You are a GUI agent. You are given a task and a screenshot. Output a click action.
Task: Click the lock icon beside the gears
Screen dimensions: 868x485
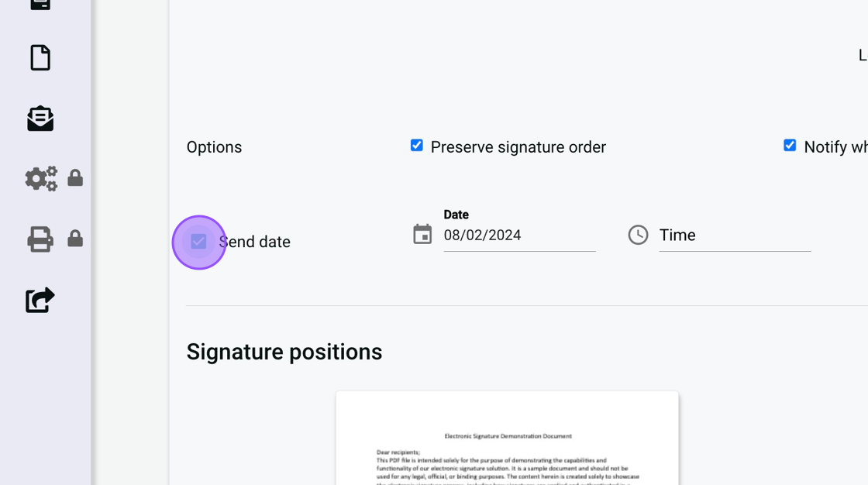tap(75, 179)
